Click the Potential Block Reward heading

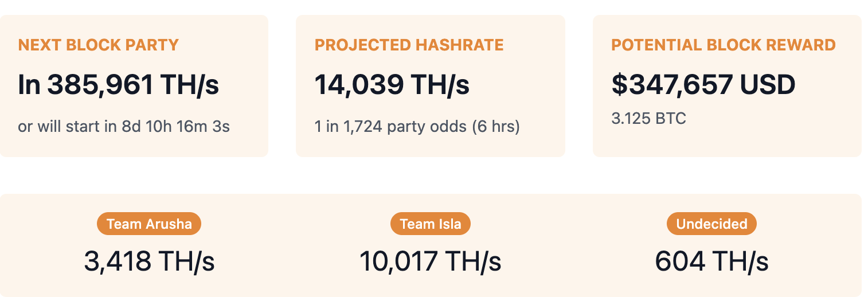724,45
